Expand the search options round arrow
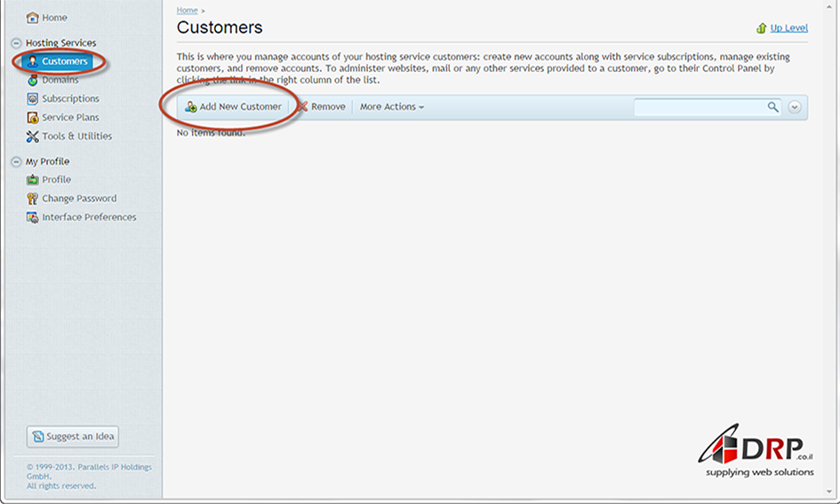 pyautogui.click(x=795, y=107)
